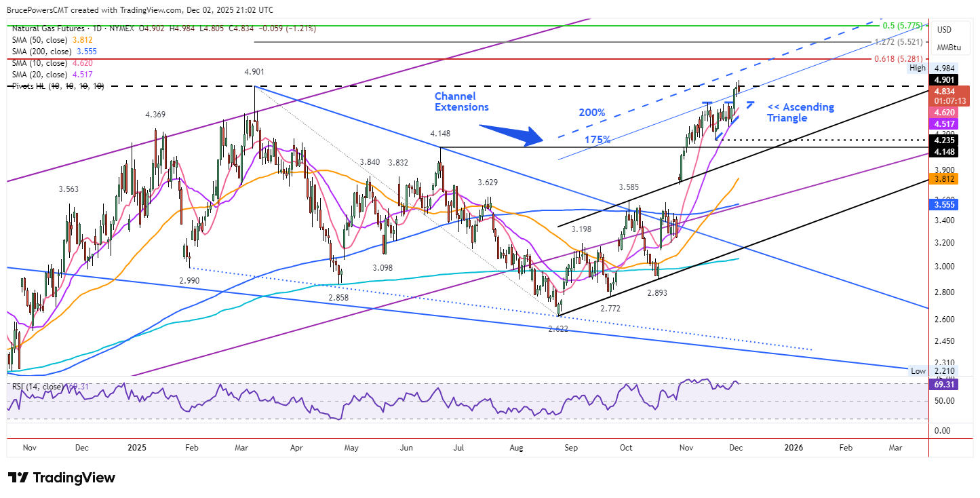Click the RSI (14, close) indicator label
This screenshot has width=980, height=498.
point(37,387)
